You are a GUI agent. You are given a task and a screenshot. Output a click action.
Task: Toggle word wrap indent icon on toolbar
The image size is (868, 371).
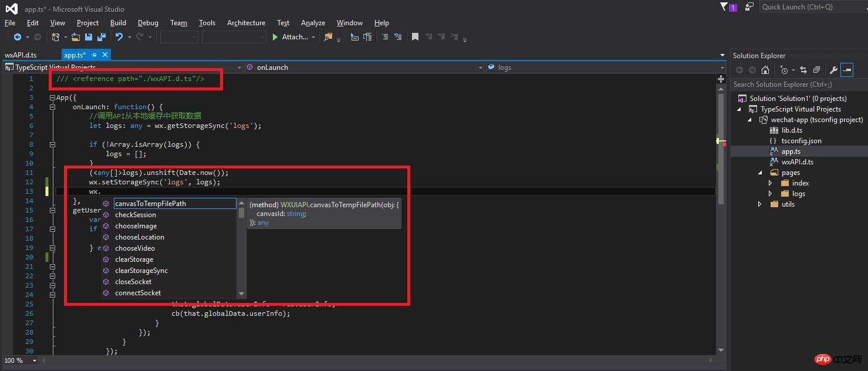[x=398, y=36]
